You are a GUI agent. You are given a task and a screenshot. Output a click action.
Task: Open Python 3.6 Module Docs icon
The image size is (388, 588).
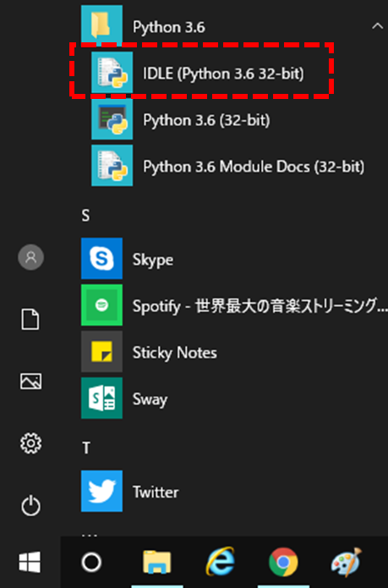112,165
